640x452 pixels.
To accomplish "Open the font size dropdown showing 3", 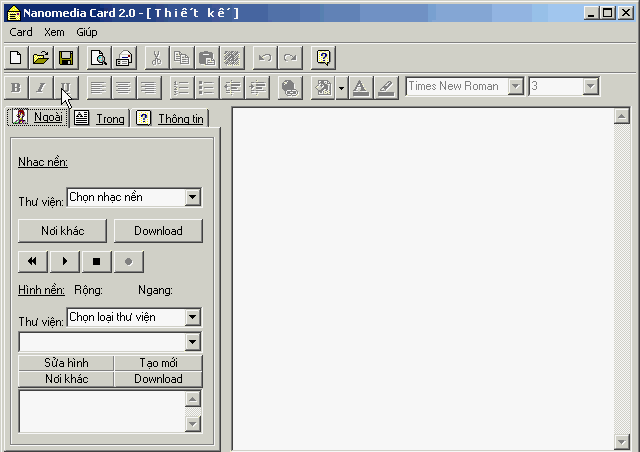I will (x=590, y=86).
